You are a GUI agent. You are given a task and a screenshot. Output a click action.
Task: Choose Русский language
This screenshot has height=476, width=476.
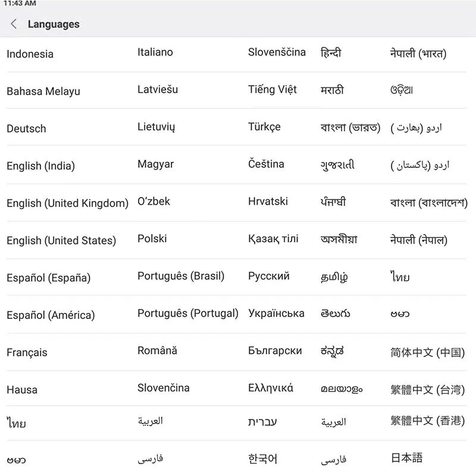(269, 276)
